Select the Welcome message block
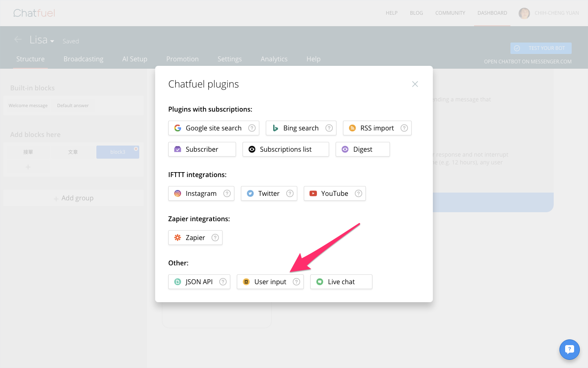The height and width of the screenshot is (368, 588). (x=28, y=105)
